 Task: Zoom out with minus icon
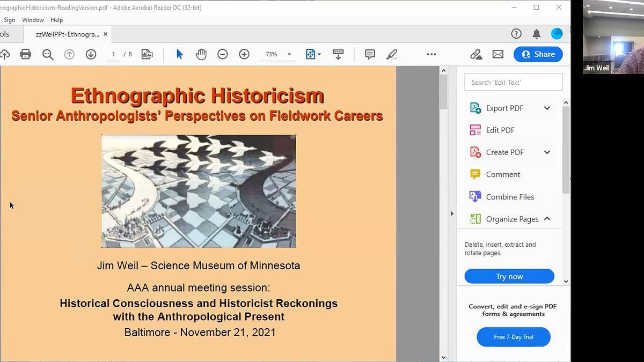click(222, 54)
